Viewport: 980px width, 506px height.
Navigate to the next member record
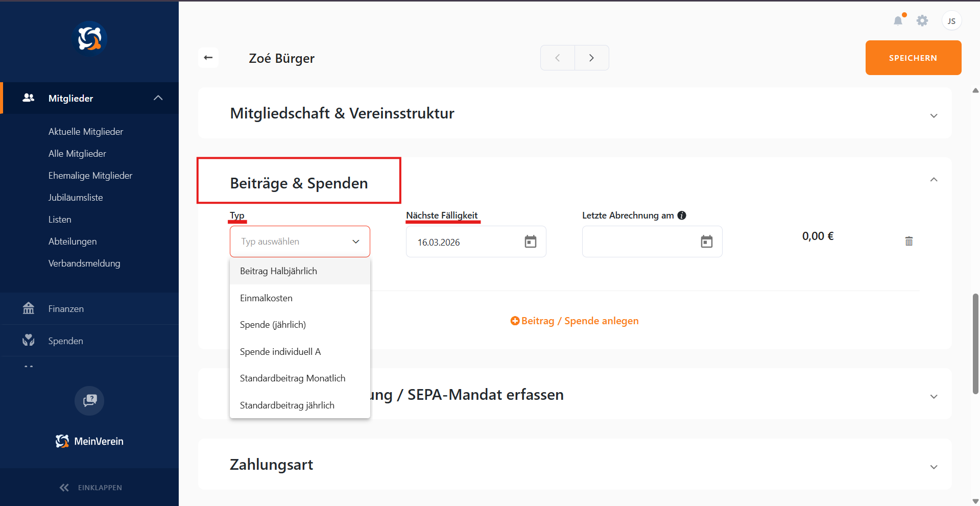click(591, 58)
